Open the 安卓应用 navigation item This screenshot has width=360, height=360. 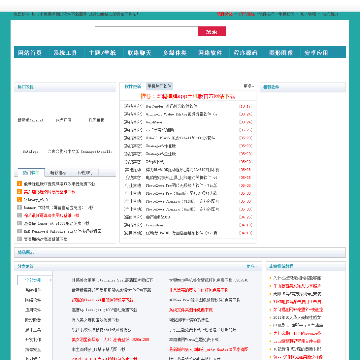point(316,52)
